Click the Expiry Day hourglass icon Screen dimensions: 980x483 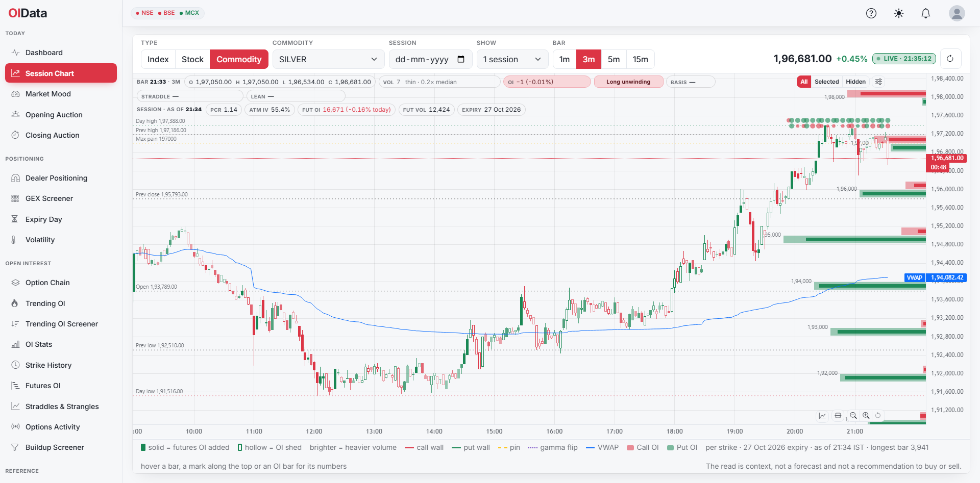(x=15, y=219)
